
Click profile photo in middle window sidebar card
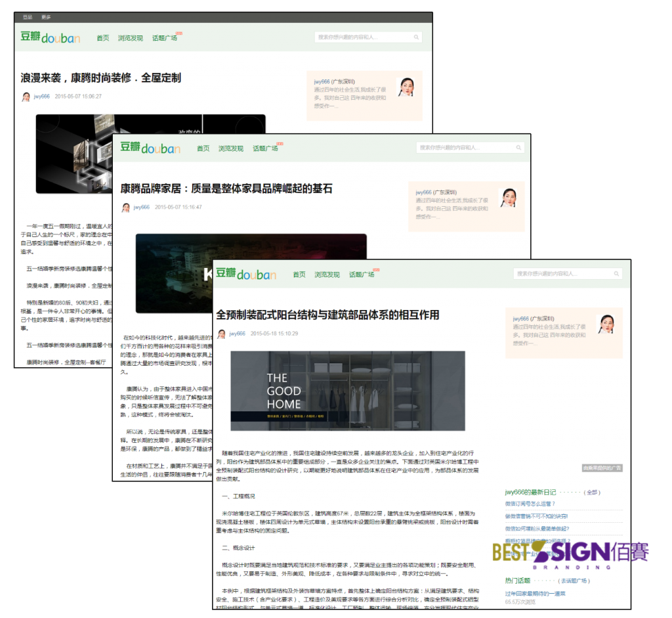[509, 198]
